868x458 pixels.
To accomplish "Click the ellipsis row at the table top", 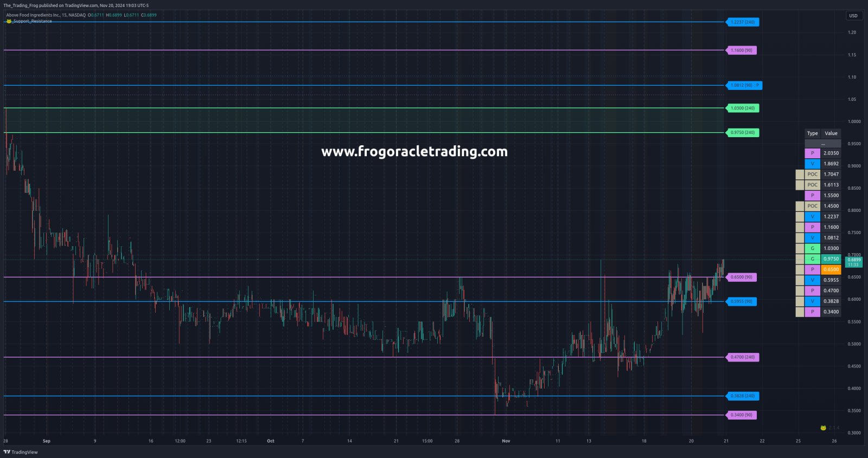I will click(822, 144).
